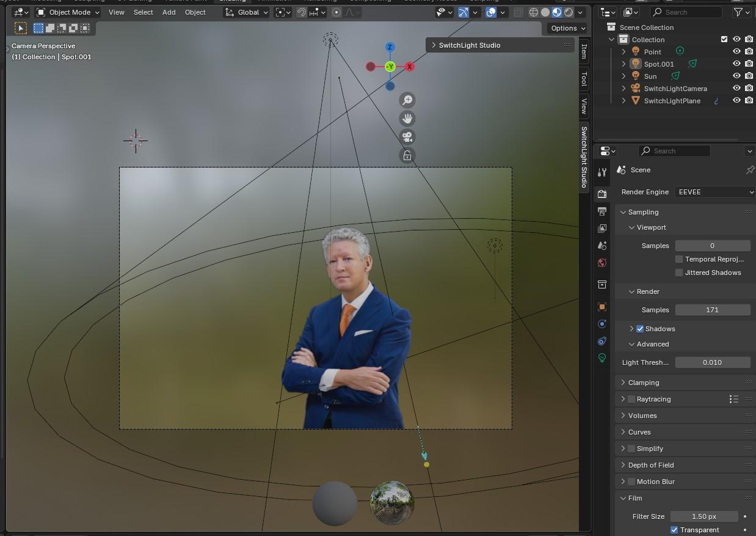Open the World properties globe tab
Image resolution: width=756 pixels, height=536 pixels.
pos(602,263)
